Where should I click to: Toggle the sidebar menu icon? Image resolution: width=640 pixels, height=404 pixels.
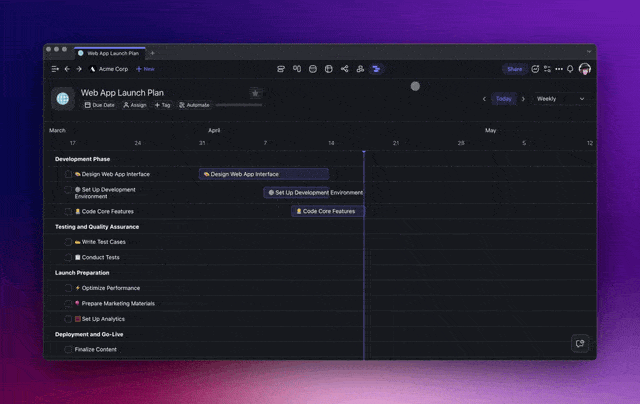pos(55,69)
